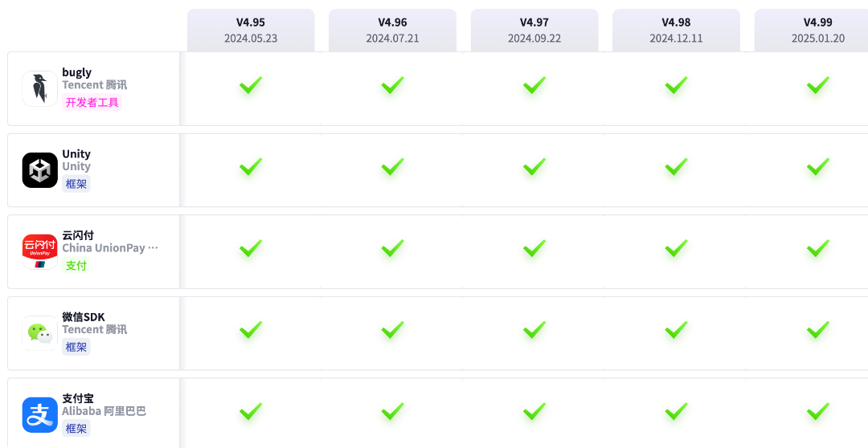This screenshot has height=448, width=868.
Task: Open the Alibaba 阿里巴巴 developer text
Action: (x=104, y=411)
